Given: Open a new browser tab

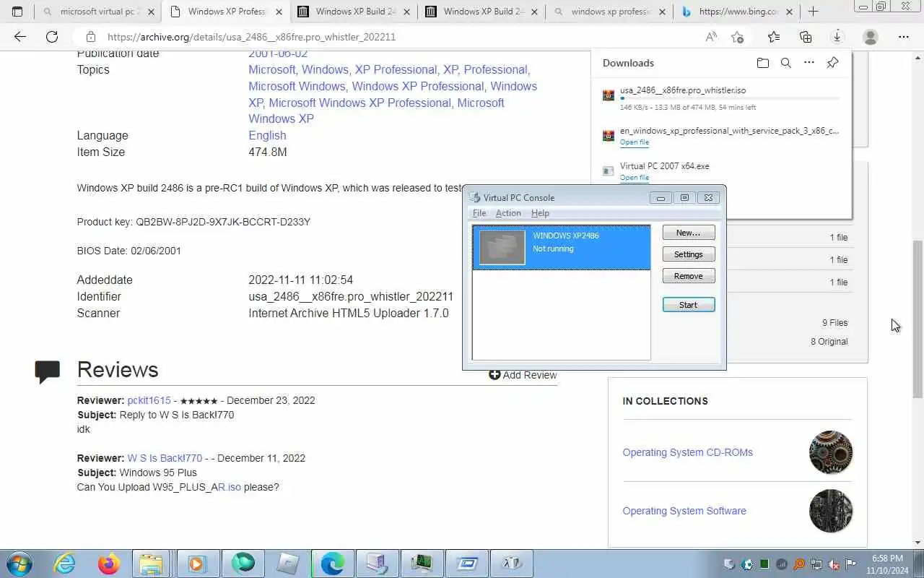Looking at the screenshot, I should pos(814,12).
